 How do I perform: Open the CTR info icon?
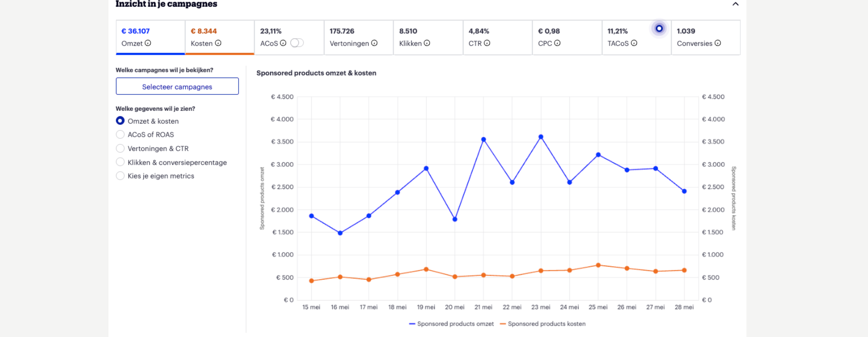488,43
